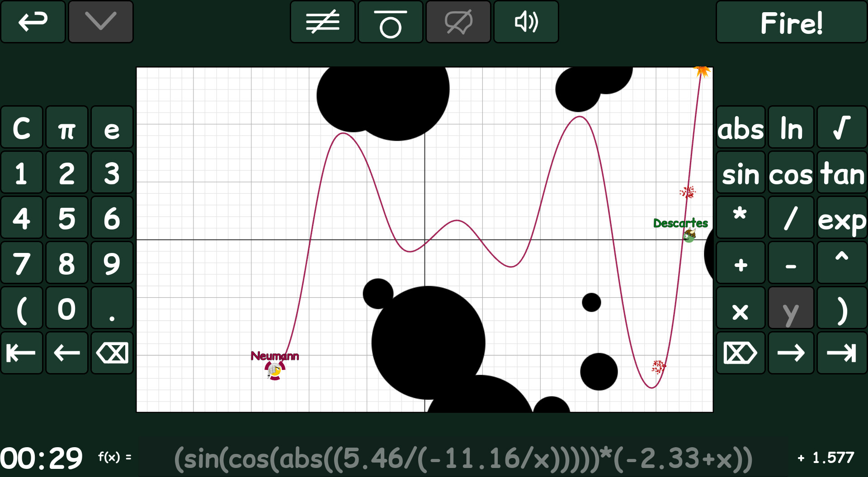The height and width of the screenshot is (477, 868).
Task: Insert the abs function
Action: pos(740,128)
